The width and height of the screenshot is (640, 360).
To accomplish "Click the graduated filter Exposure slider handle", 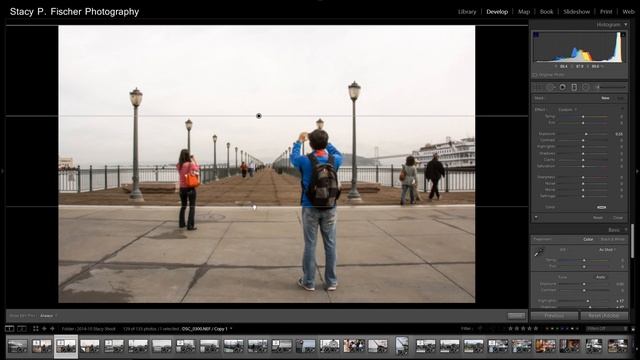I will [586, 134].
